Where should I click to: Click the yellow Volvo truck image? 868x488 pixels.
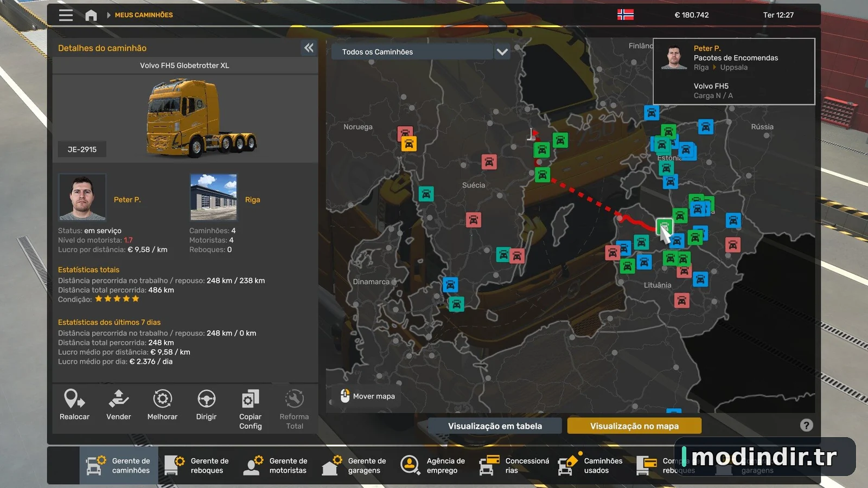click(x=201, y=118)
